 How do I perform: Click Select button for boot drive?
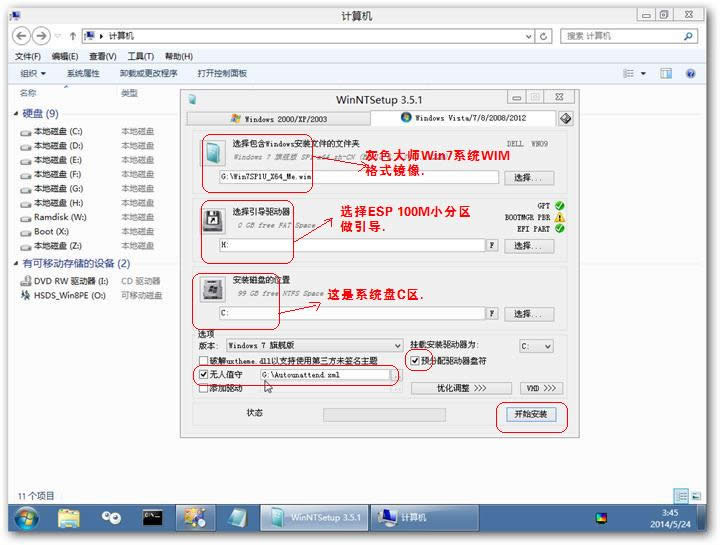coord(529,246)
